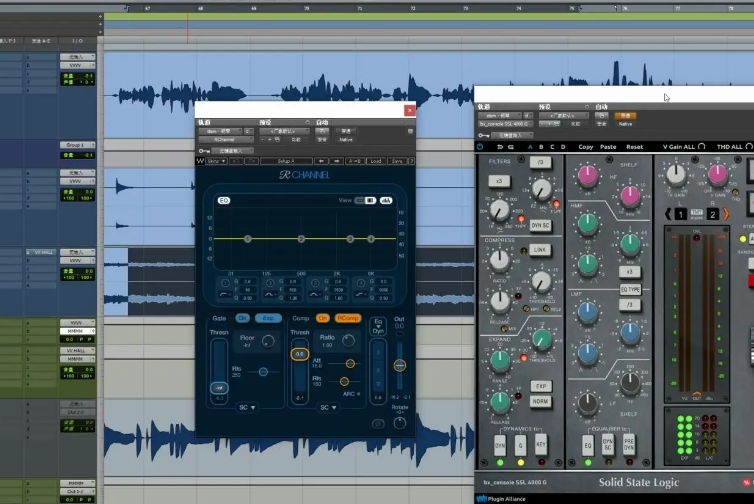Image resolution: width=754 pixels, height=504 pixels.
Task: Click the Waves logo in the RChannel toolbar
Action: (x=201, y=161)
